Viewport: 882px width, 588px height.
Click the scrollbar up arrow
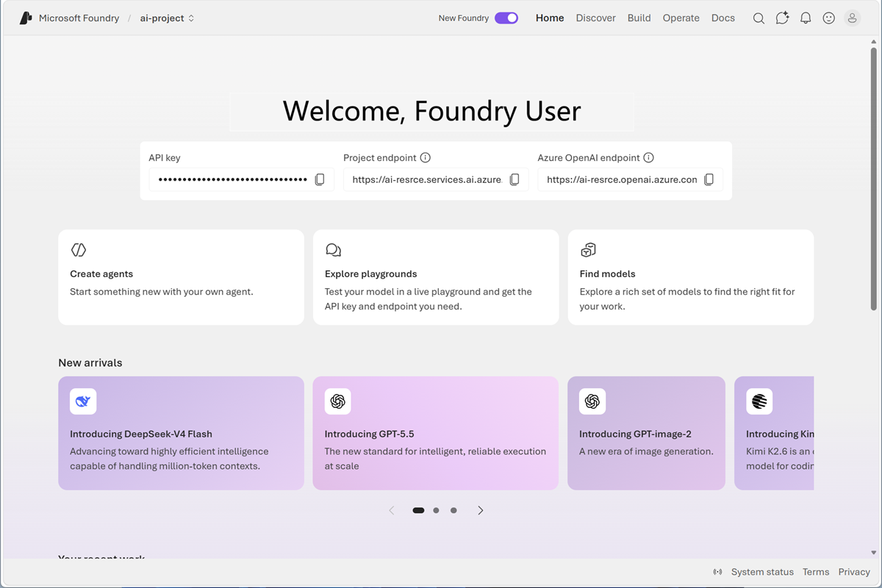click(x=873, y=42)
